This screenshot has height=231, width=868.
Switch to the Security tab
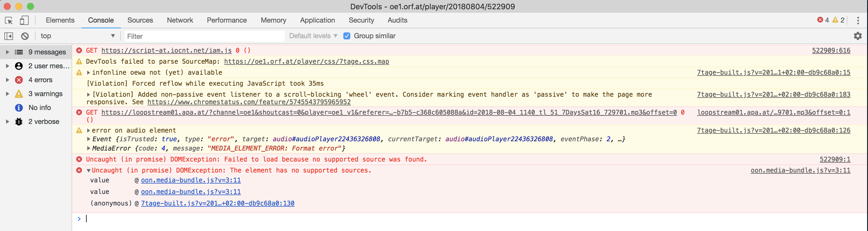pos(361,21)
